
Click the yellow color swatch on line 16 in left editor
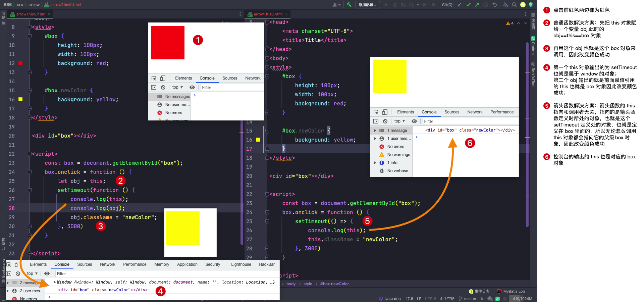[20, 99]
